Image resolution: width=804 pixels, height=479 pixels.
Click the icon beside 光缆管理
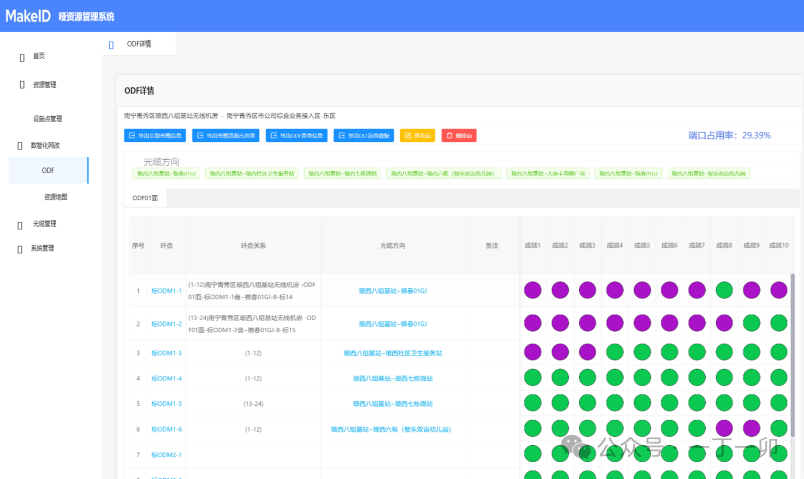[x=20, y=225]
